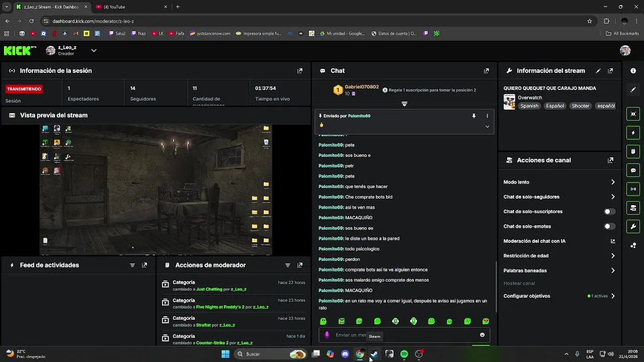Image resolution: width=644 pixels, height=362 pixels.
Task: Edit stream info with the pencil in Información del stream
Action: 598,71
